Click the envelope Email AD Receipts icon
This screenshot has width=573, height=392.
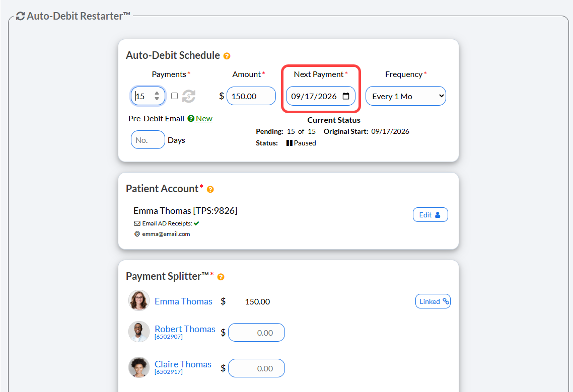137,223
